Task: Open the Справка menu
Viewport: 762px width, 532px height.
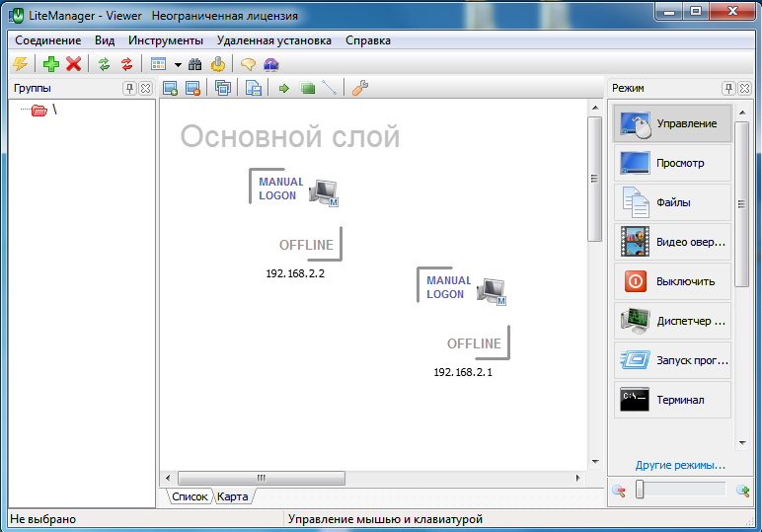Action: (x=368, y=40)
